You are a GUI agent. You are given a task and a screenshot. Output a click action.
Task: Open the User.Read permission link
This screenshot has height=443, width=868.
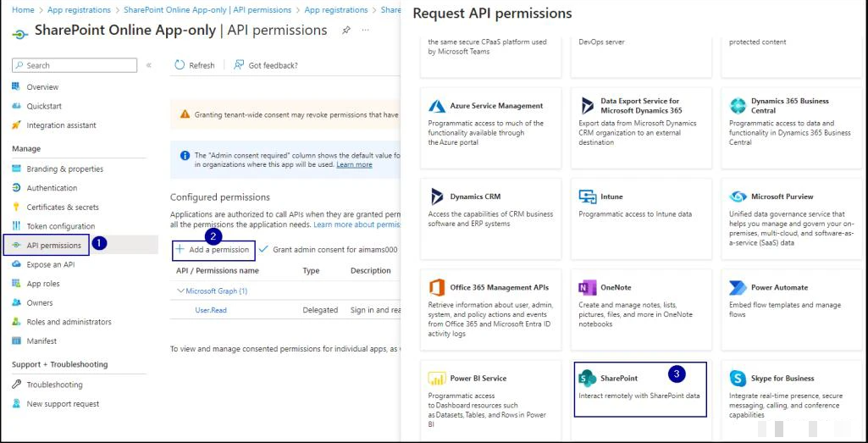[x=211, y=310]
